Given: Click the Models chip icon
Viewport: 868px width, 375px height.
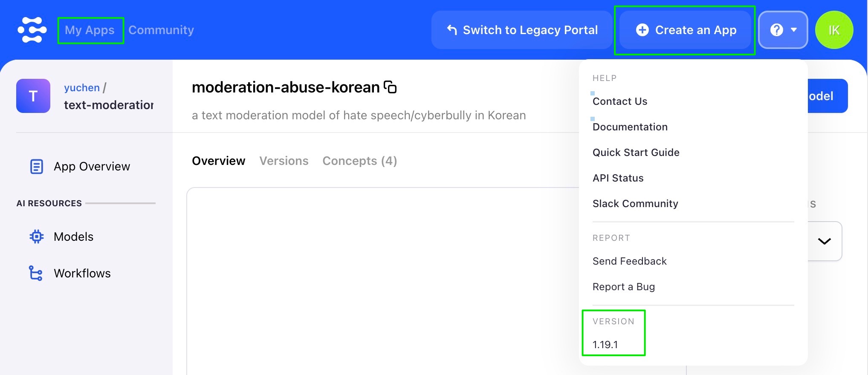Looking at the screenshot, I should point(37,237).
